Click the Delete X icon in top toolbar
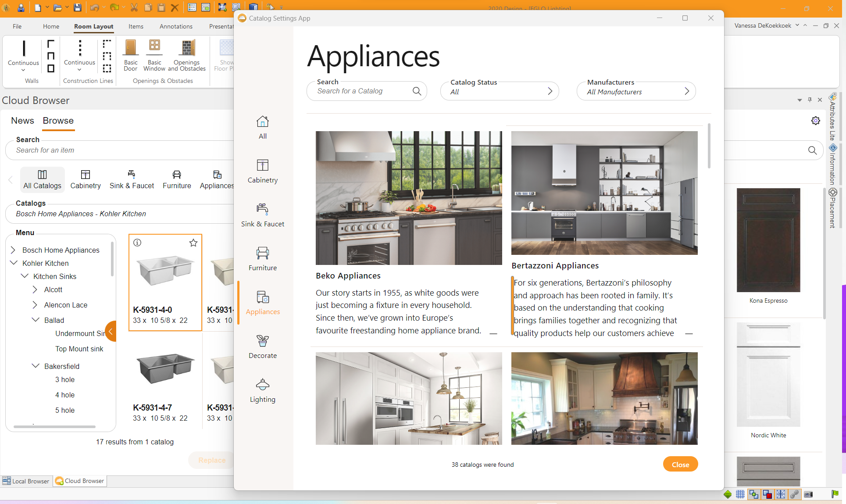 (175, 7)
